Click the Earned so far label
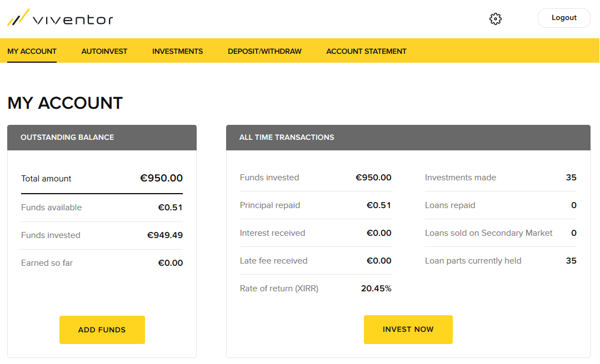The height and width of the screenshot is (364, 600). coord(47,263)
